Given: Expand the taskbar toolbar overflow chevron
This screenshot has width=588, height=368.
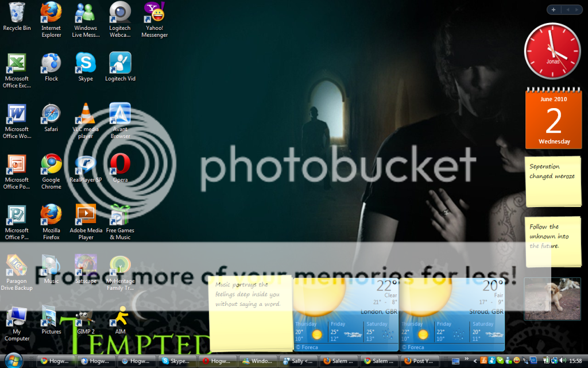Looking at the screenshot, I should 466,359.
